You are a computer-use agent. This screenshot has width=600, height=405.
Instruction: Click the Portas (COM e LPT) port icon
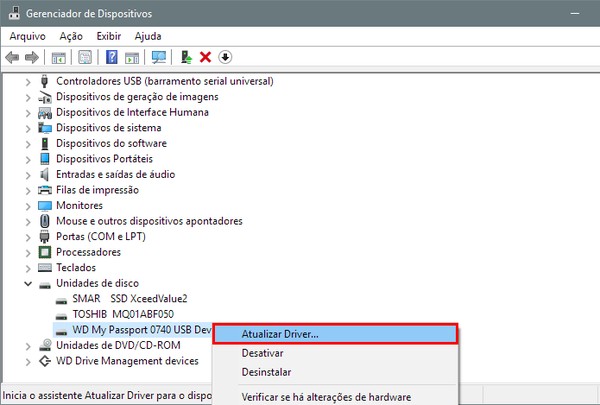(x=45, y=237)
